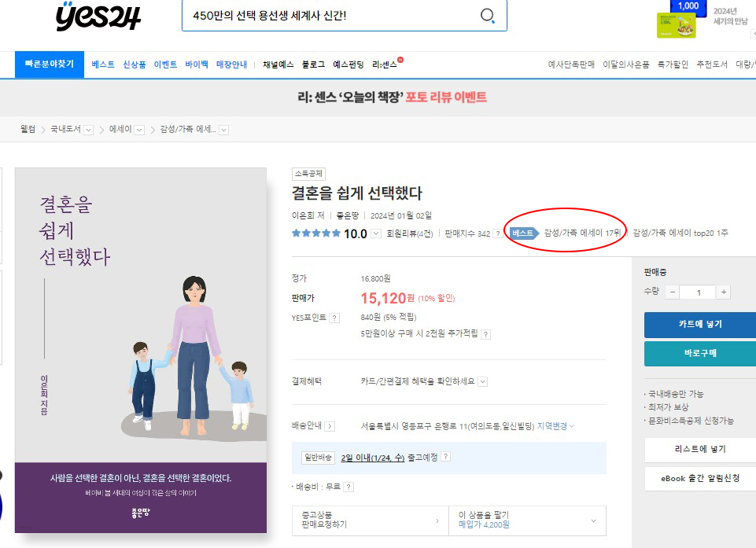Click the 최저가 보상 text
756x548 pixels.
(x=668, y=407)
